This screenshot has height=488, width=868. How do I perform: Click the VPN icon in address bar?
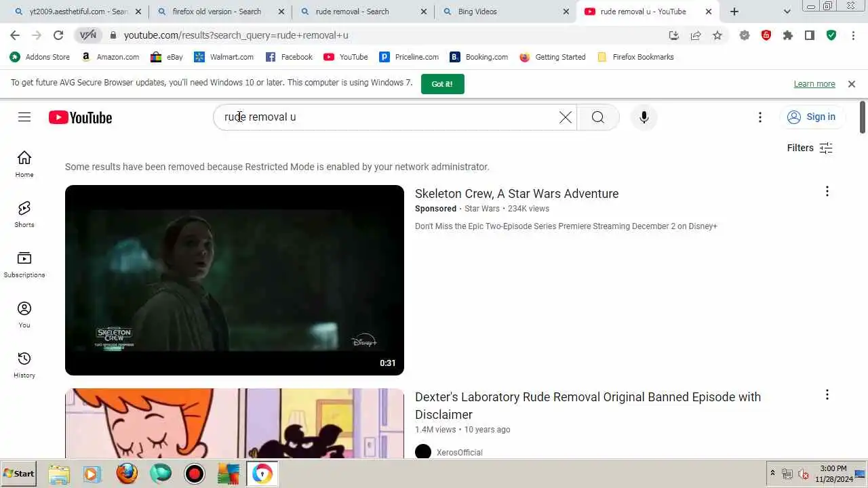[88, 35]
